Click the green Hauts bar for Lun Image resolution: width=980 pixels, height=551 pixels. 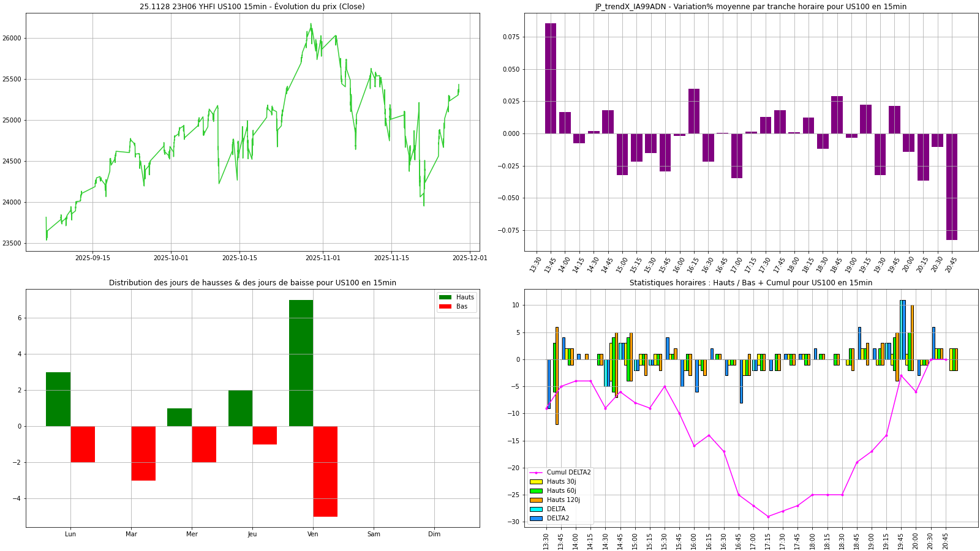(x=58, y=399)
